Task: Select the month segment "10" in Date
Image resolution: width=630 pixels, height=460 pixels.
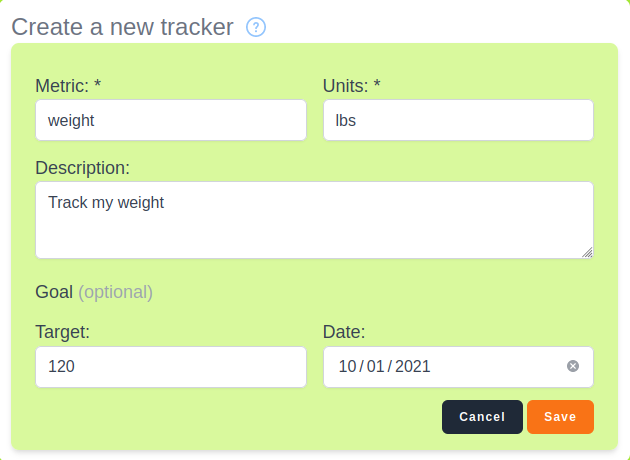Action: pyautogui.click(x=348, y=367)
